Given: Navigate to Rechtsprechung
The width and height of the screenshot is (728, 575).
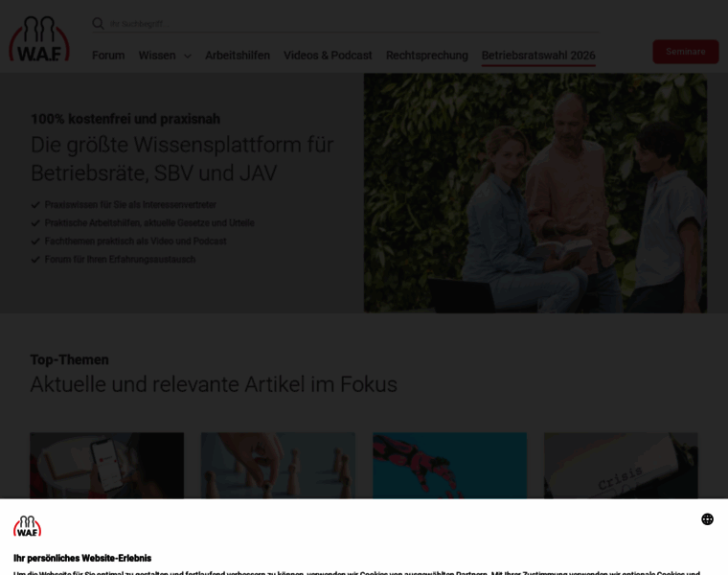Looking at the screenshot, I should tap(426, 56).
